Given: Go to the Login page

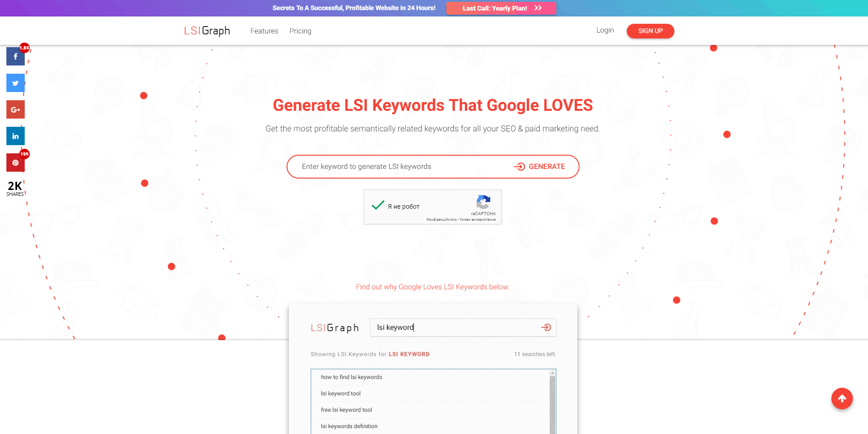Looking at the screenshot, I should click(x=605, y=30).
